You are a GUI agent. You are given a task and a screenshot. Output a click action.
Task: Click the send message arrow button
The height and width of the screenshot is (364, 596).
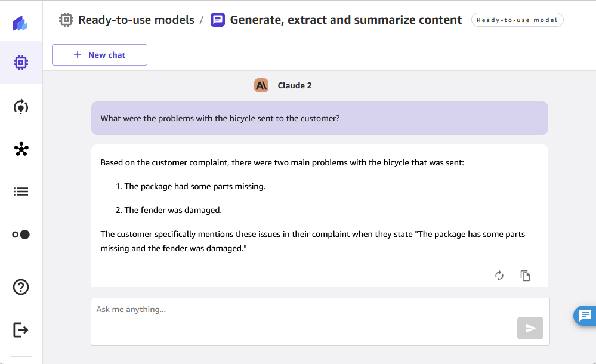[530, 328]
